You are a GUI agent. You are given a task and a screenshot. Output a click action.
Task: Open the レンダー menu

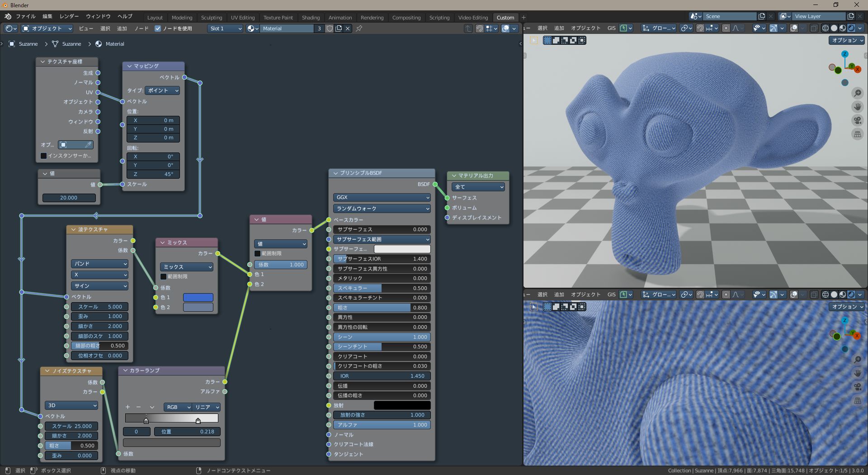69,17
